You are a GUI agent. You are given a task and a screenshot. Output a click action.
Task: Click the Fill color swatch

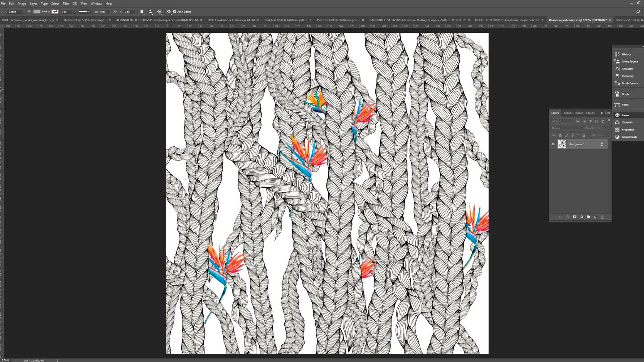point(36,12)
